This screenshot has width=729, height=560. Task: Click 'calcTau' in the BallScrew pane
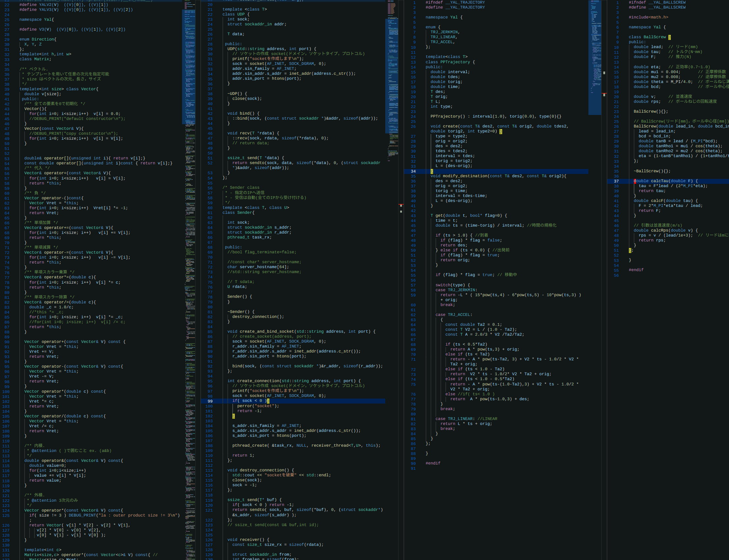pyautogui.click(x=660, y=181)
